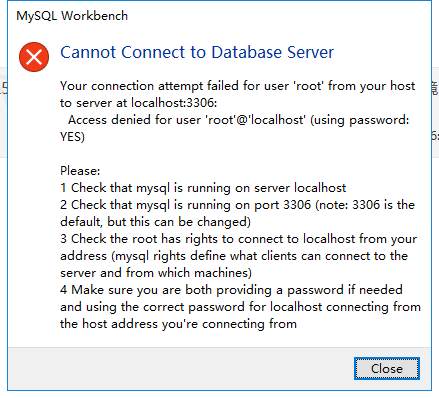
Task: Click step 1 about mysql running on localhost
Action: click(x=203, y=188)
